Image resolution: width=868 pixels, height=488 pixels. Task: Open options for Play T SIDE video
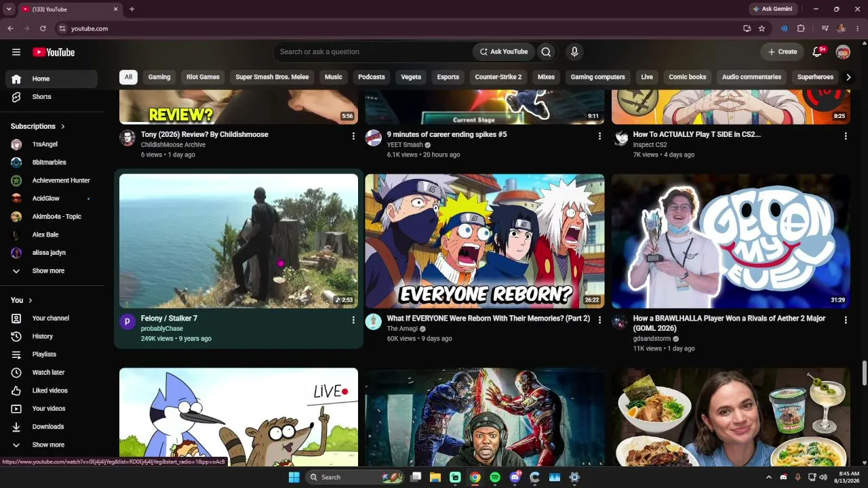click(846, 136)
